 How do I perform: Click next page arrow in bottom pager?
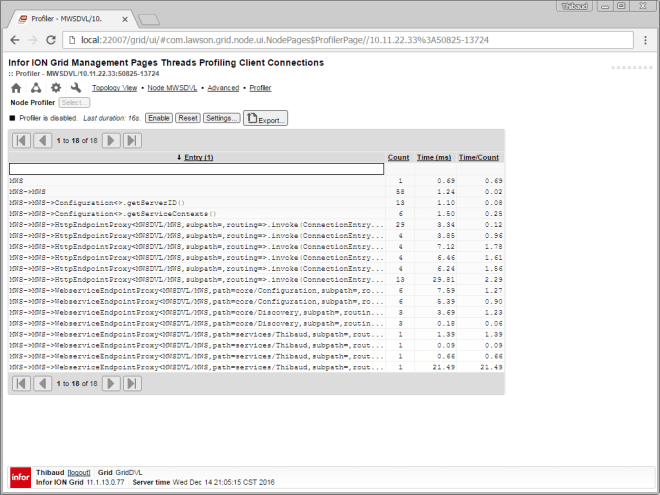(112, 383)
